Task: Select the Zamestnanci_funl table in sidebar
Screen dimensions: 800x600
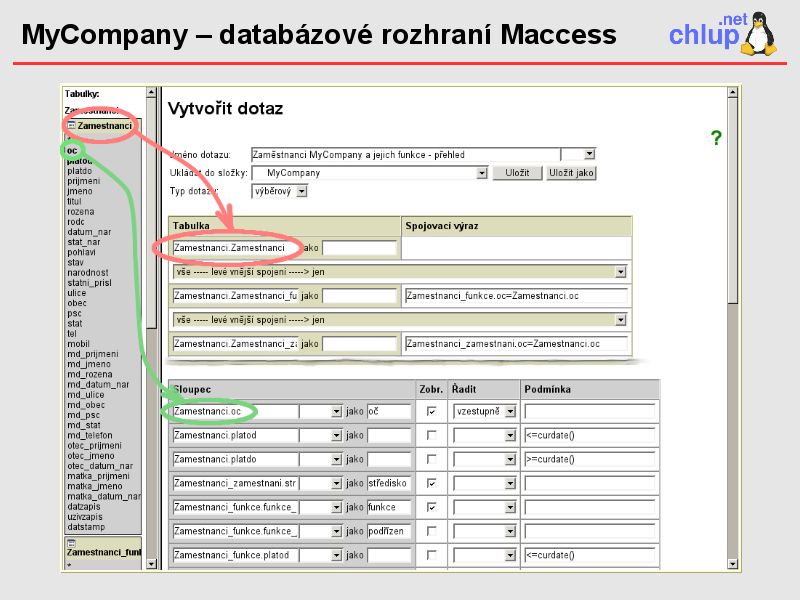Action: (104, 552)
